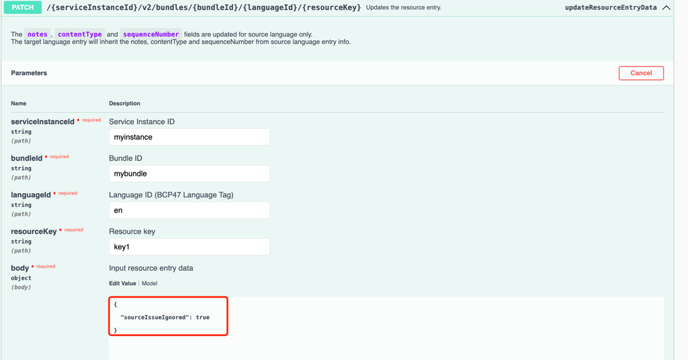Viewport: 688px width, 360px height.
Task: Click the endpoint path /{serviceInstanceId}/v2/bundles text
Action: pyautogui.click(x=204, y=7)
